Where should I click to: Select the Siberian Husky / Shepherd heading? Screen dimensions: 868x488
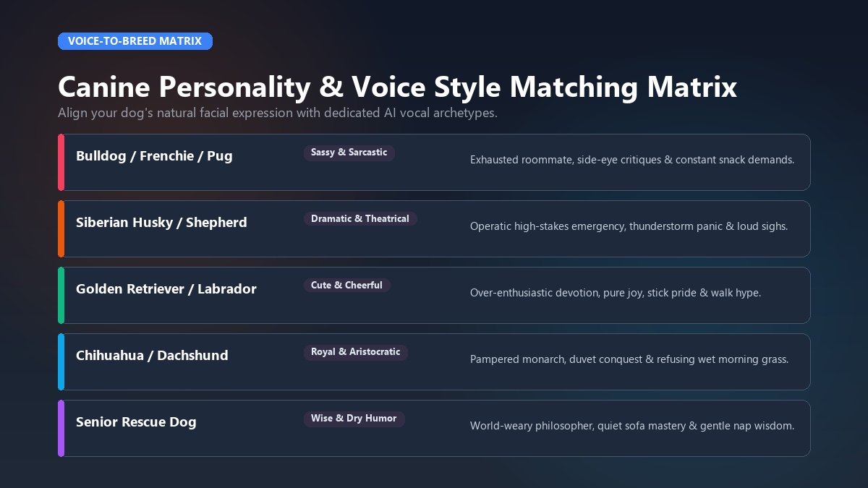161,223
